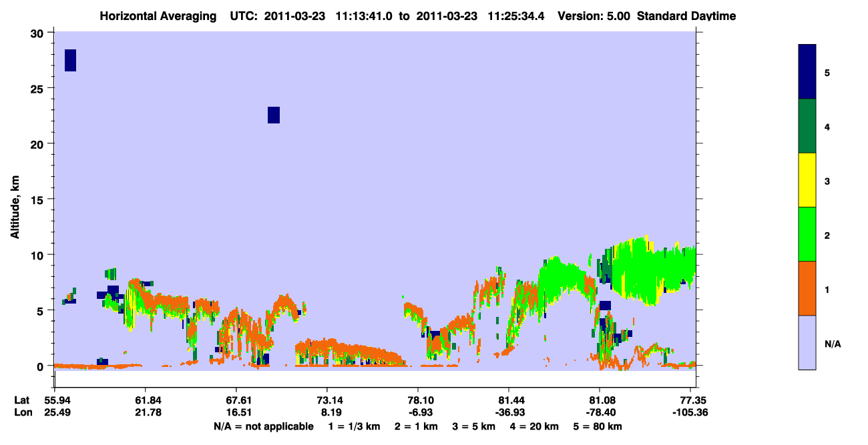Click the '5 = 80 km' caption
The height and width of the screenshot is (445, 868).
[598, 426]
